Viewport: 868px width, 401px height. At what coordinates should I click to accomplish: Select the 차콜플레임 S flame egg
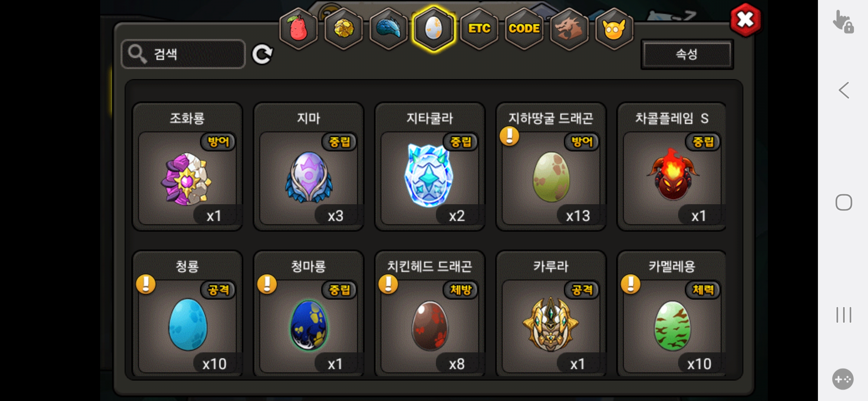[671, 166]
